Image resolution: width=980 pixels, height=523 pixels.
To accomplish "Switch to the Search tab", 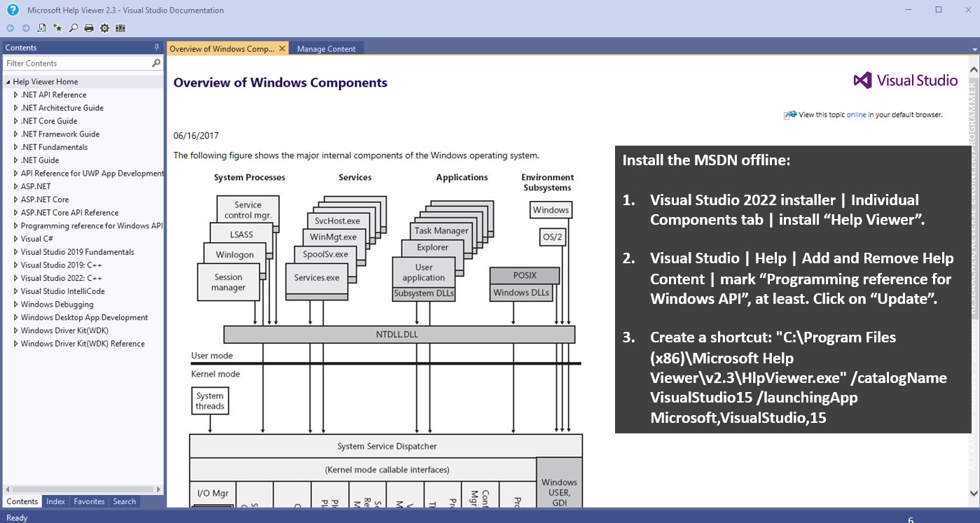I will 125,501.
